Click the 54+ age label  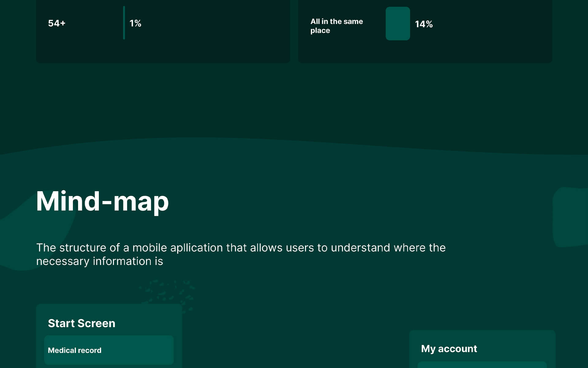[x=57, y=23]
